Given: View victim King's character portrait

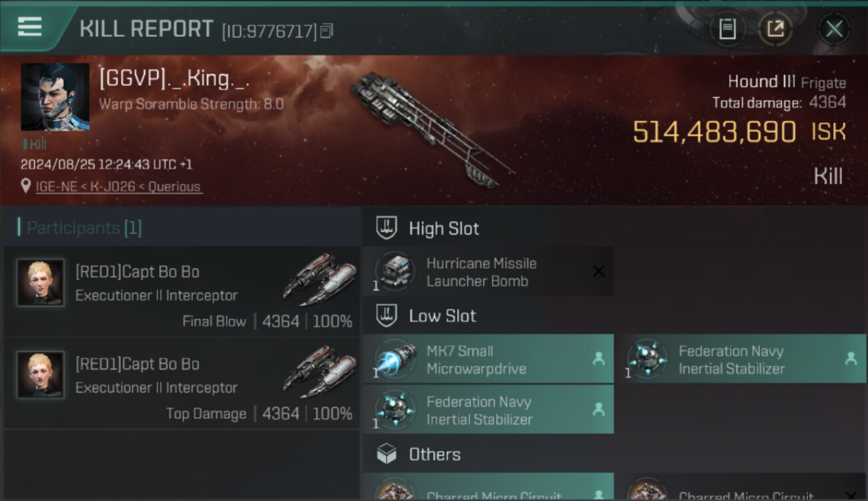Looking at the screenshot, I should [x=55, y=97].
